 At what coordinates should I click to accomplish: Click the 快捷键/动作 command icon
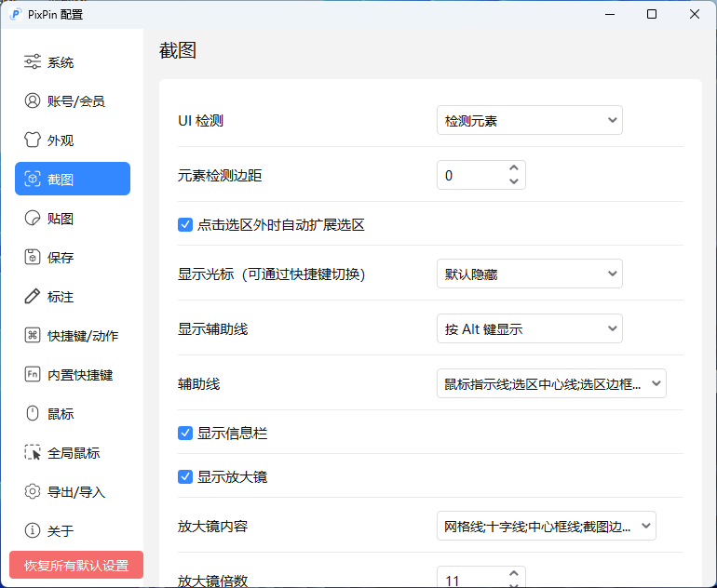(33, 335)
